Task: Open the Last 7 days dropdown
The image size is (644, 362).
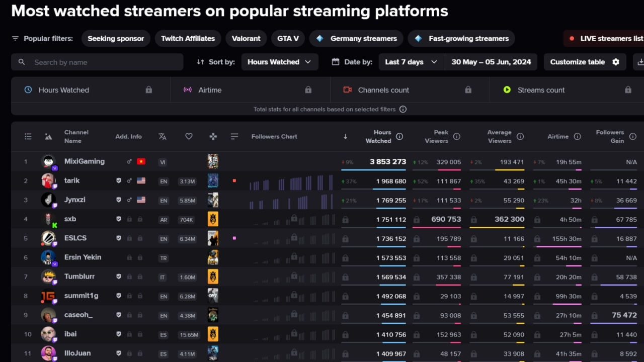Action: point(412,62)
